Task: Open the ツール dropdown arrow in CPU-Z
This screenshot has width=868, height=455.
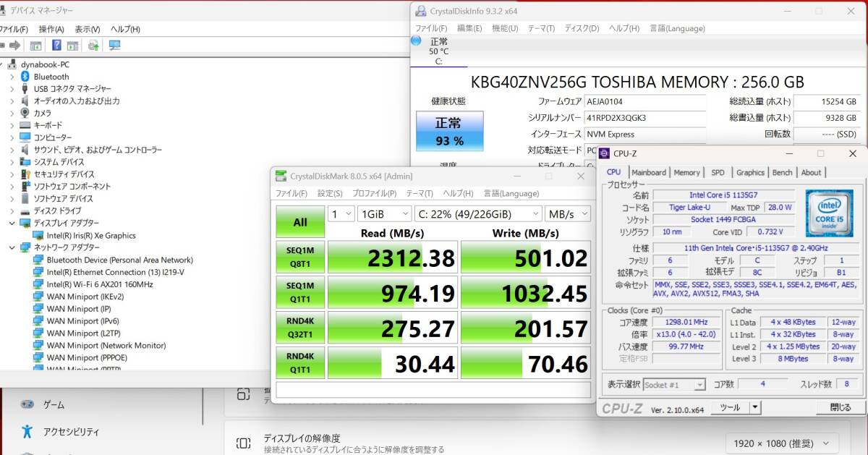Action: pyautogui.click(x=755, y=408)
